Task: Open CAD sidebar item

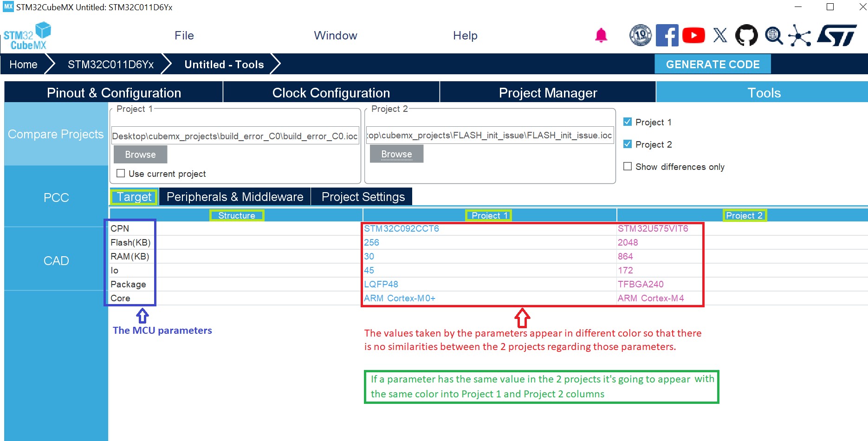Action: tap(56, 260)
